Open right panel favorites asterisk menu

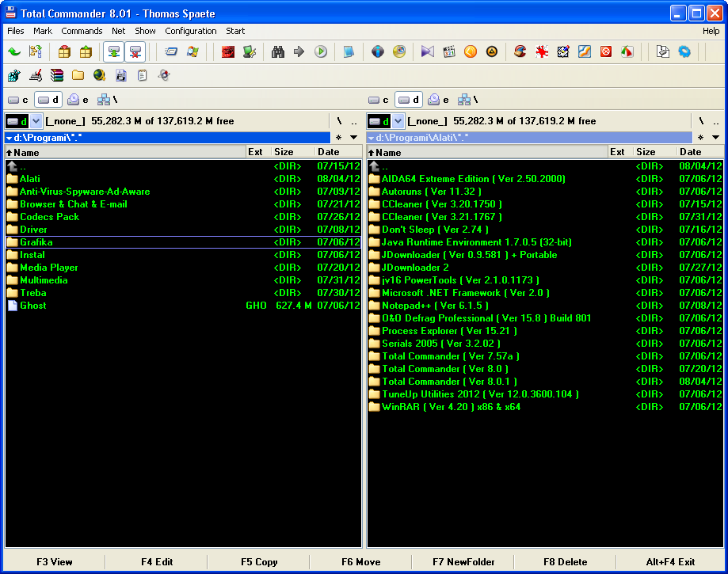[700, 137]
